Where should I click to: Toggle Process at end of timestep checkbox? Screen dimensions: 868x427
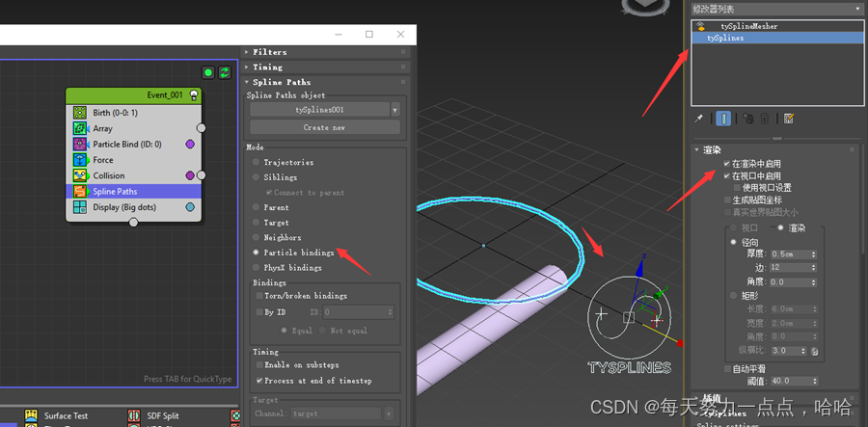pos(259,381)
